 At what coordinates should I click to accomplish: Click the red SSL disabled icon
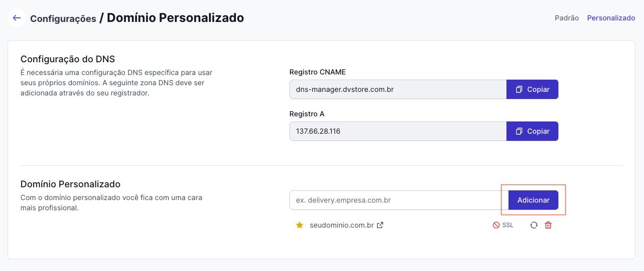point(496,225)
